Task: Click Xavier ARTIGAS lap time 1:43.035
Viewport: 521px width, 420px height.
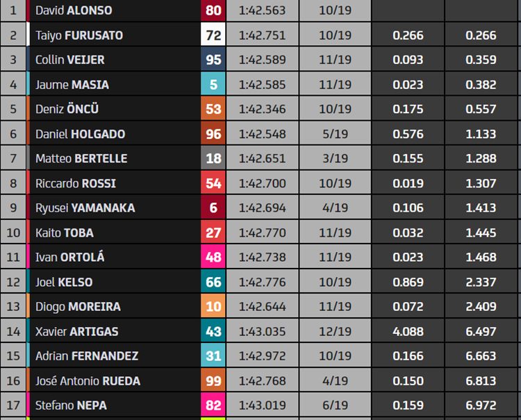Action: tap(263, 331)
